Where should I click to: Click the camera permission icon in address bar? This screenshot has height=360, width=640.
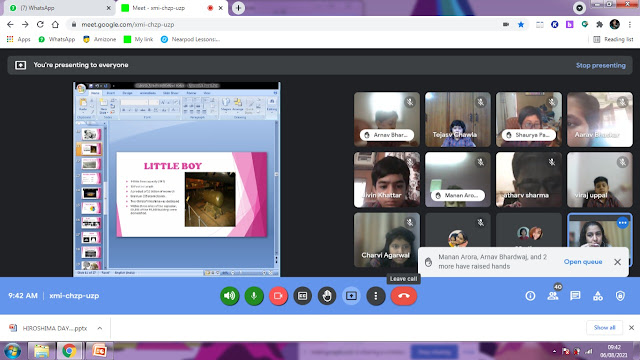[x=506, y=24]
